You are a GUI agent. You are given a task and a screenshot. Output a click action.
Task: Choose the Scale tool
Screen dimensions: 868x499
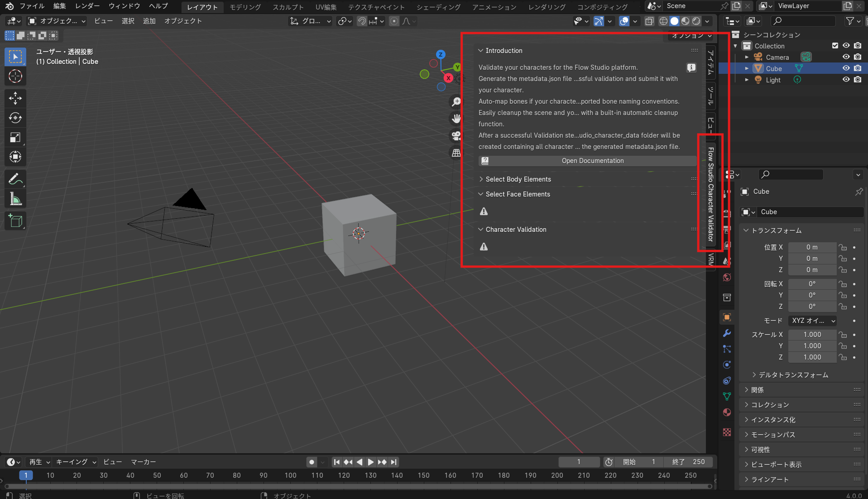click(15, 138)
